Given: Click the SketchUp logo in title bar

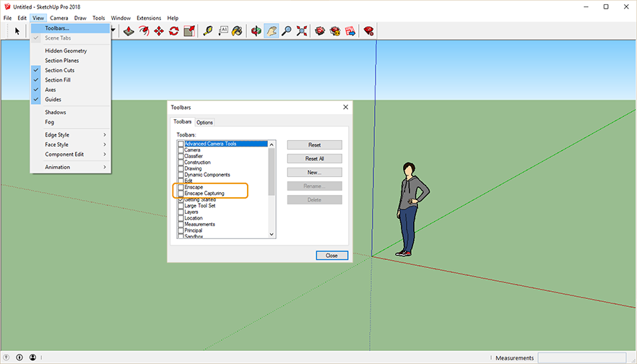Looking at the screenshot, I should [x=7, y=6].
